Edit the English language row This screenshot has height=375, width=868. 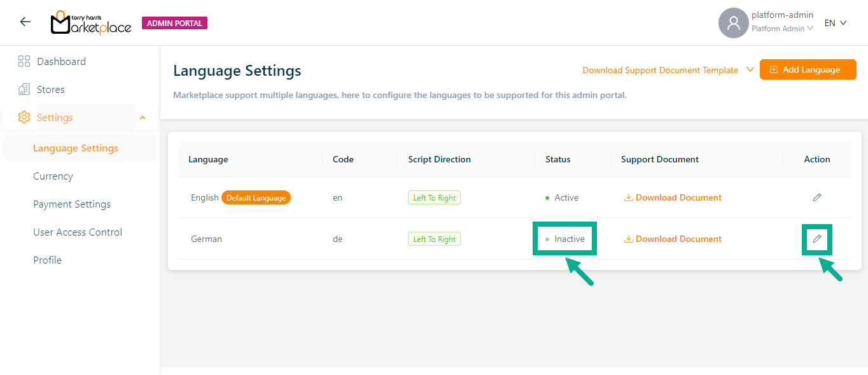click(816, 197)
